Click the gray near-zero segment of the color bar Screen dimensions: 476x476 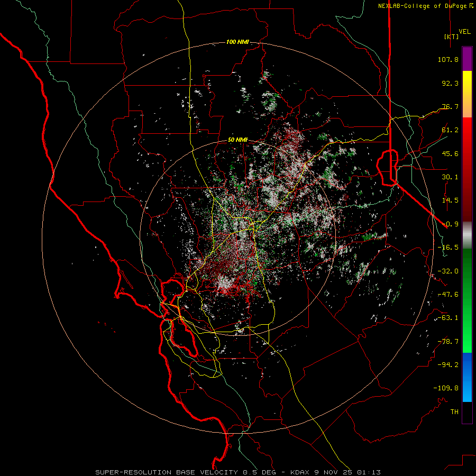[x=467, y=235]
